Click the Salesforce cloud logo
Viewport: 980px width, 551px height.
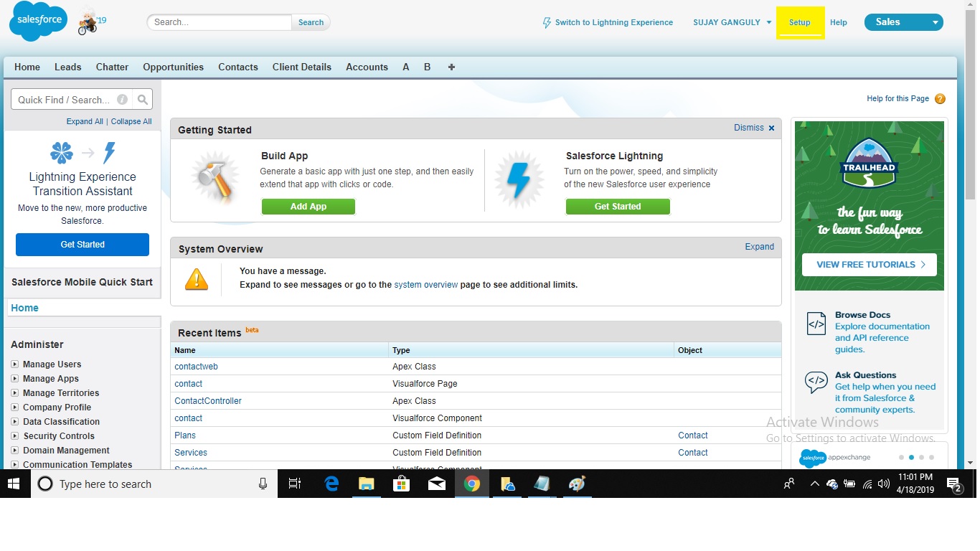38,22
